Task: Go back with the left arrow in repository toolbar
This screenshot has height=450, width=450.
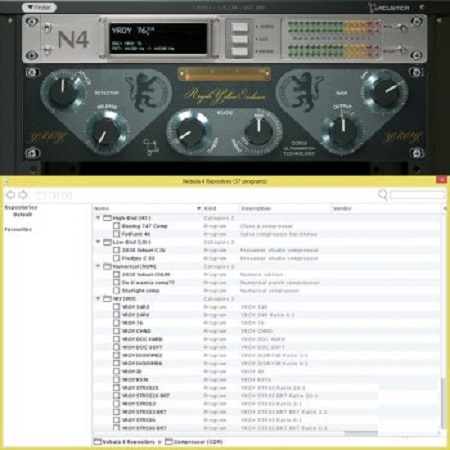Action: pos(10,195)
